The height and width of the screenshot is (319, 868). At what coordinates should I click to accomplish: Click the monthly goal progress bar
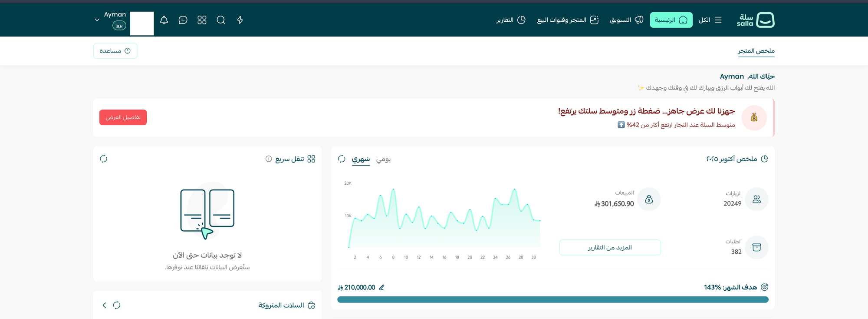coord(552,299)
